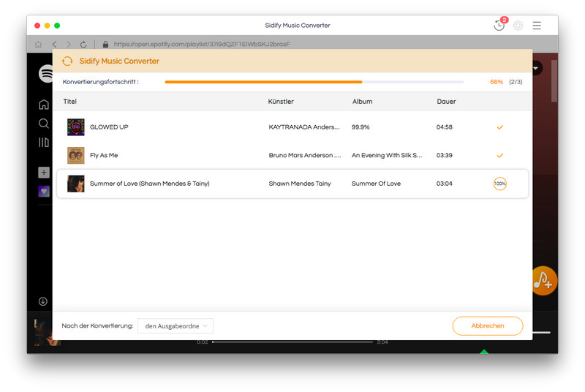Screen dimensions: 585x392
Task: Open the hamburger menu icon
Action: coord(537,26)
